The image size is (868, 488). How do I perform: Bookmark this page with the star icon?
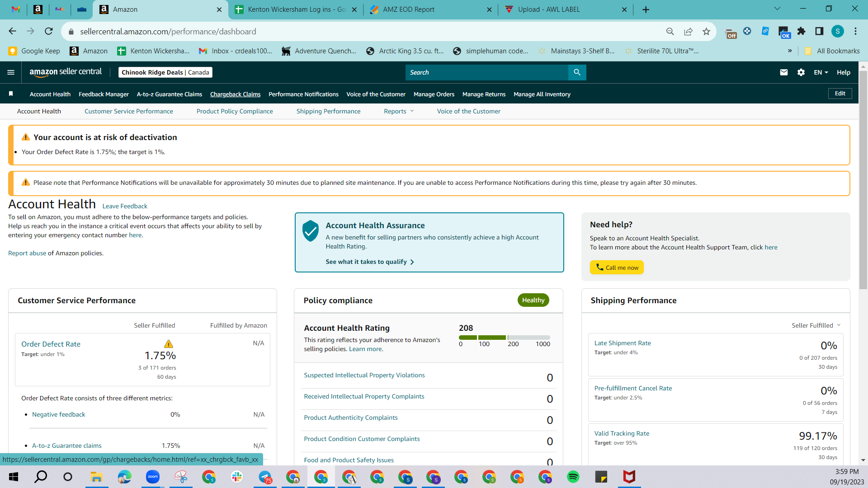[706, 31]
